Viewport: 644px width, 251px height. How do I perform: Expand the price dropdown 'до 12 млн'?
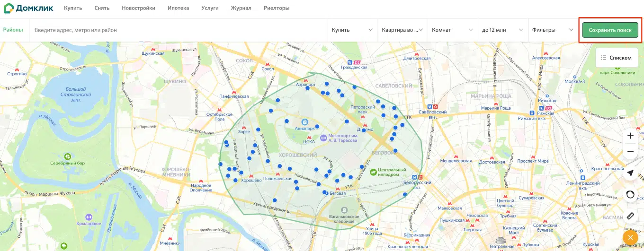pos(502,30)
